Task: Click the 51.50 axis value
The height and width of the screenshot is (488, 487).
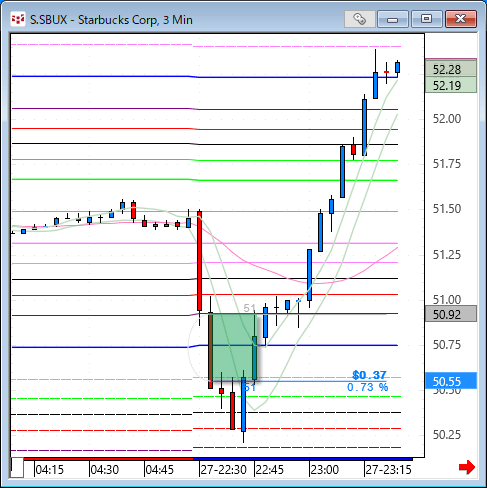Action: [x=447, y=209]
